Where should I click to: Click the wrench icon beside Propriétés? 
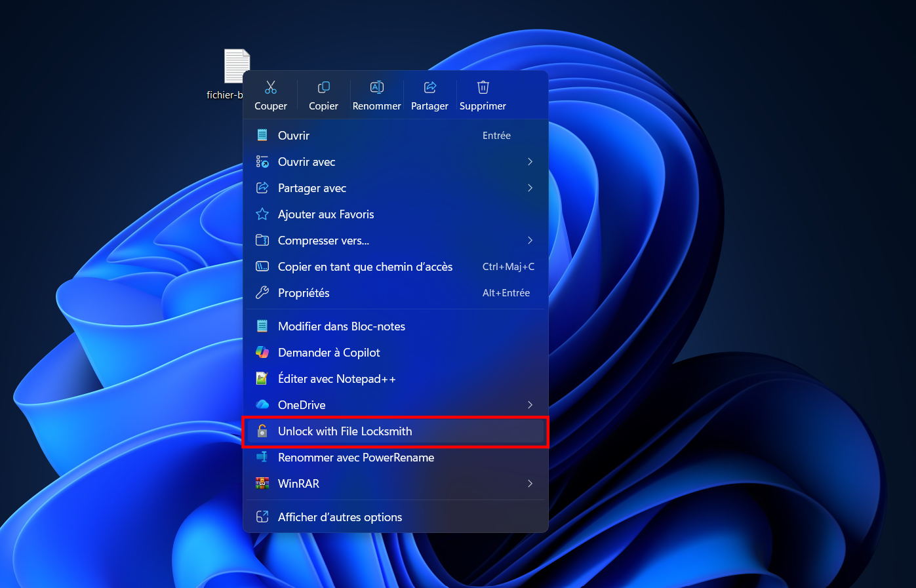pos(262,293)
